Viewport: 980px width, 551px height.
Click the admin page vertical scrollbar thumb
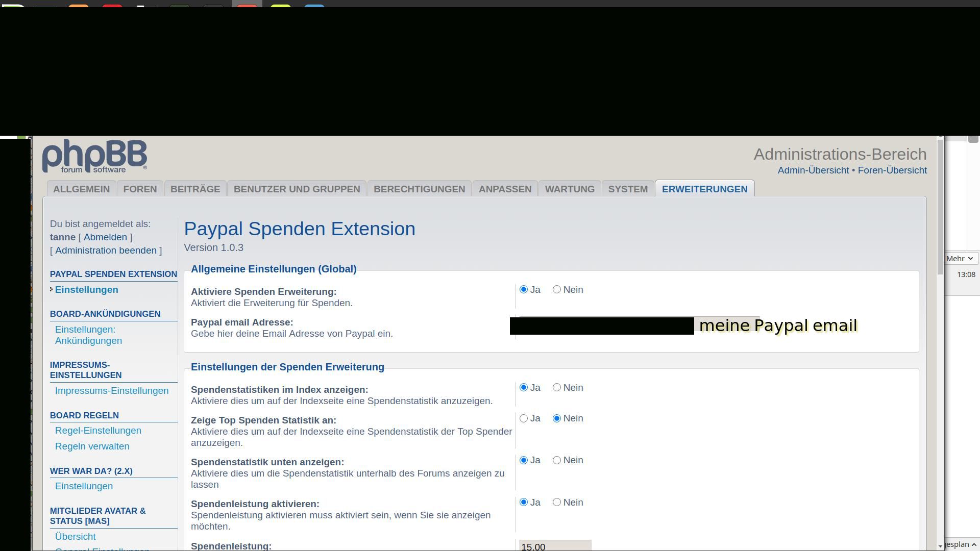pyautogui.click(x=940, y=207)
